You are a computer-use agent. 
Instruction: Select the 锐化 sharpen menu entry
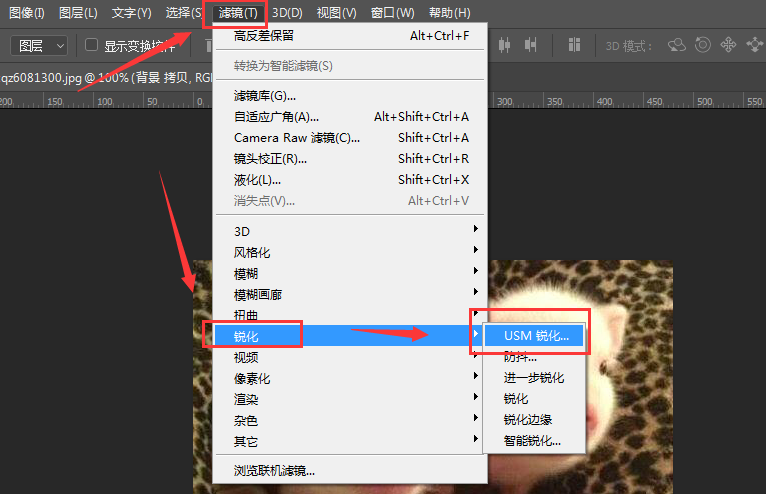pyautogui.click(x=350, y=336)
